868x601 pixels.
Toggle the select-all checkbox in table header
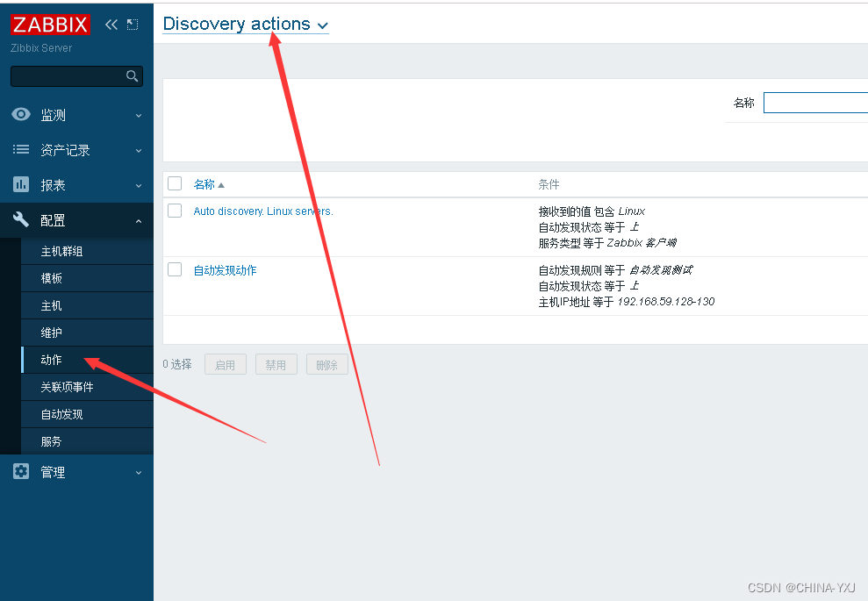click(175, 183)
